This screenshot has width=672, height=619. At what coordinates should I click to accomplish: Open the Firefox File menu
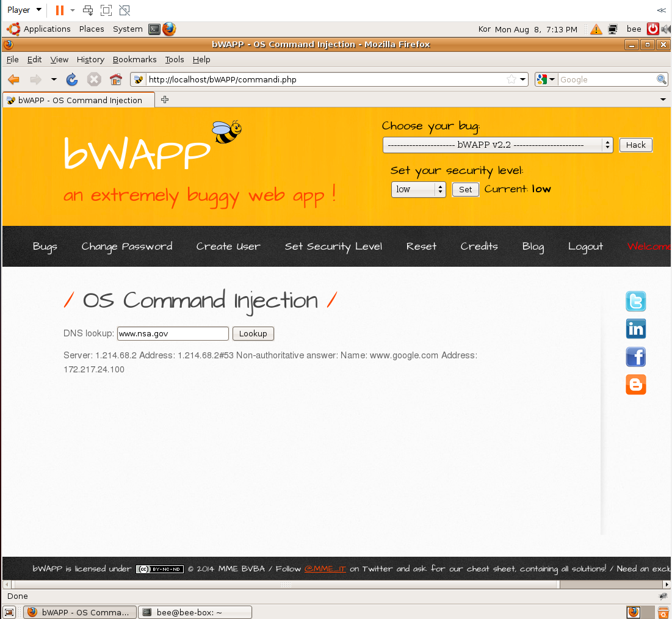tap(12, 59)
